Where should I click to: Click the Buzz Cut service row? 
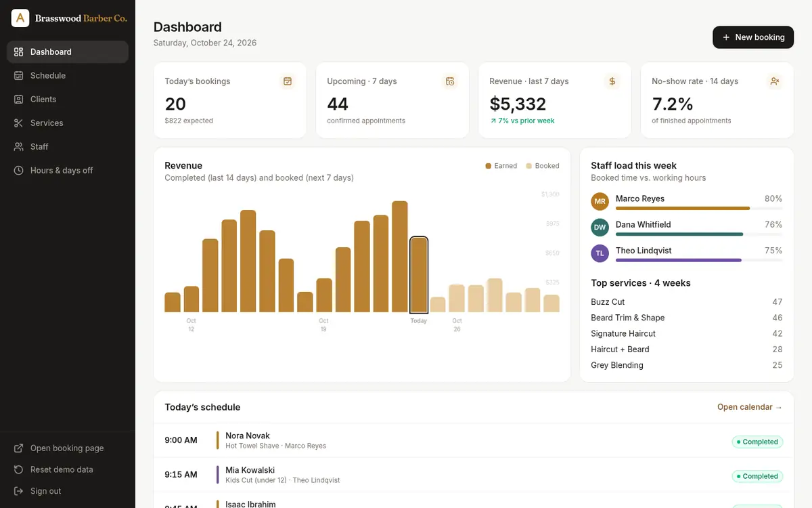coord(687,302)
